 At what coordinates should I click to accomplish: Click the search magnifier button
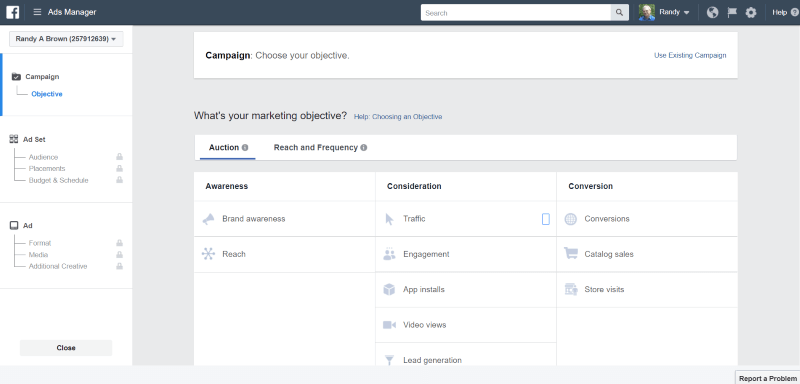tap(619, 13)
